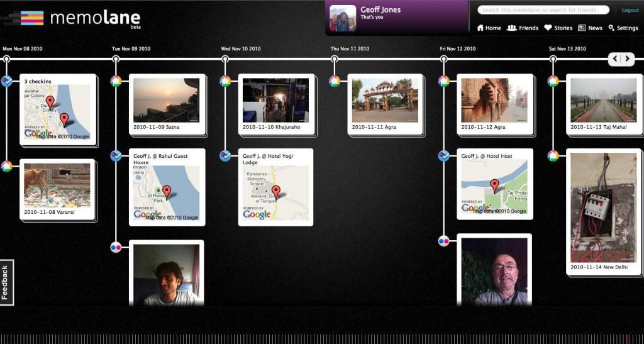Open the Settings menu item
The height and width of the screenshot is (344, 644).
tap(623, 28)
